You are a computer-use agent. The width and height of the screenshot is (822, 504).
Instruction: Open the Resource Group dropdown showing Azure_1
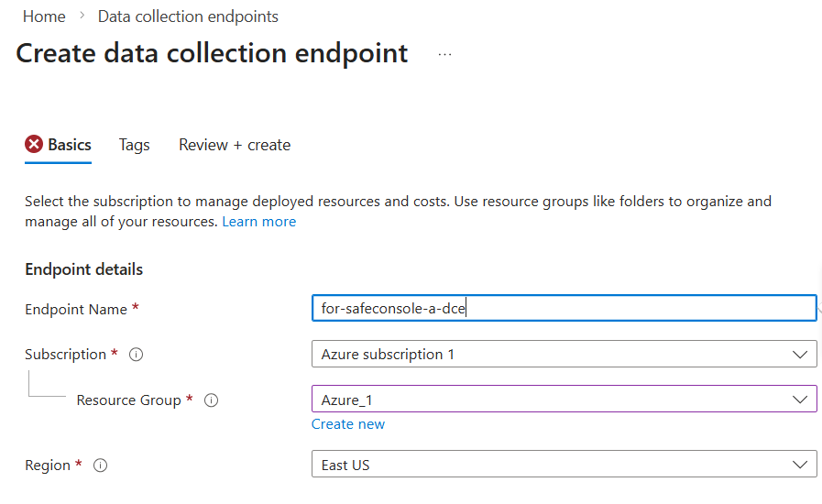564,400
